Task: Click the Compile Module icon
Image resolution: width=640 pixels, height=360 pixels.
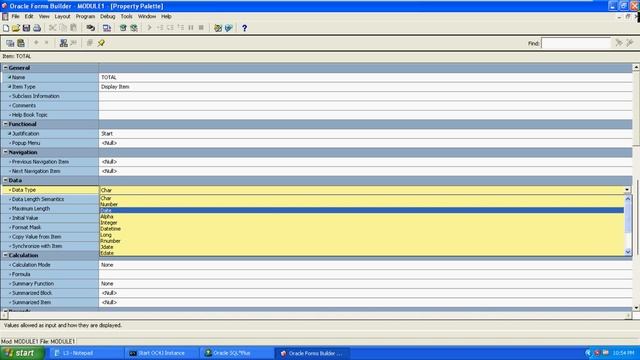Action: coord(123,28)
